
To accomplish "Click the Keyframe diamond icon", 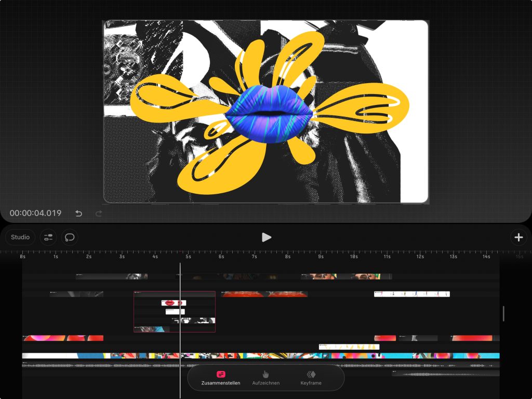I will 311,374.
